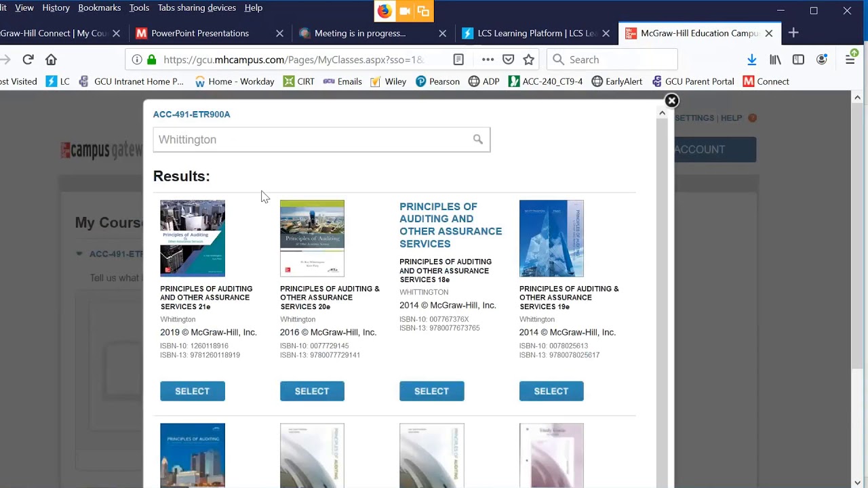
Task: Open the Bookmarks menu
Action: pyautogui.click(x=99, y=7)
